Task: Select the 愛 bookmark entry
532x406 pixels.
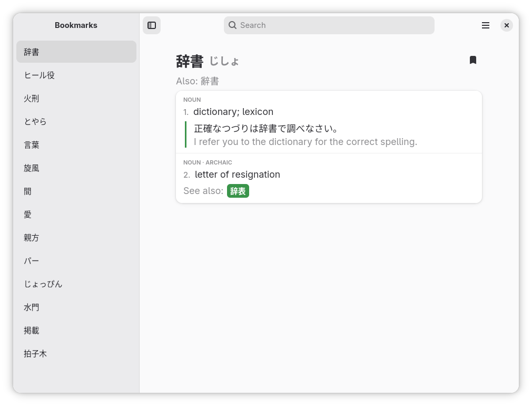Action: tap(76, 215)
